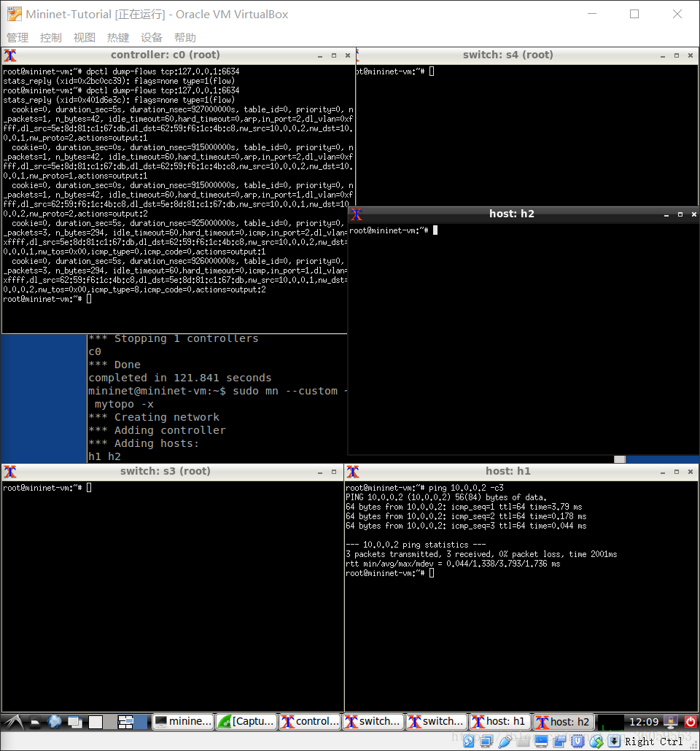Click the prompt in host h2 terminal
Image resolution: width=700 pixels, height=751 pixels.
tap(393, 231)
